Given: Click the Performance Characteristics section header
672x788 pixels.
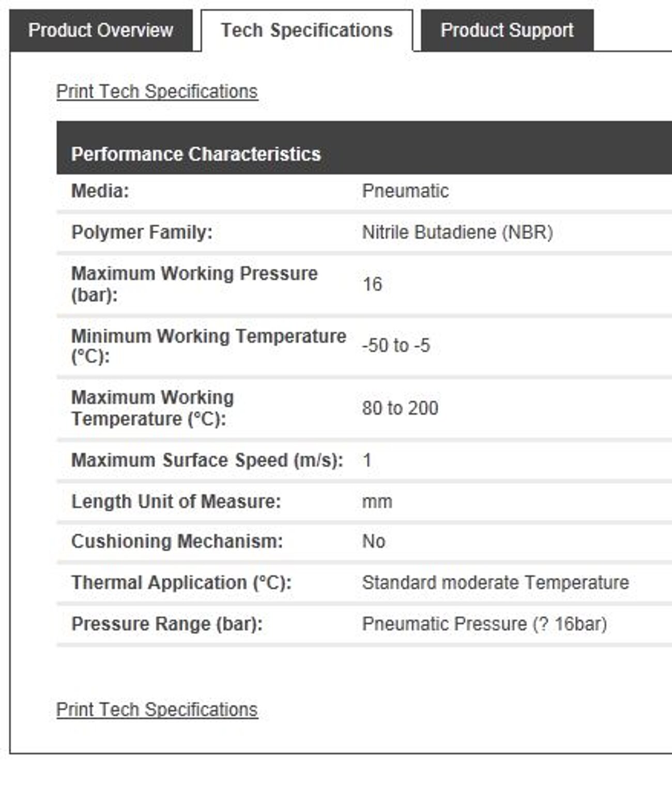Looking at the screenshot, I should 196,154.
